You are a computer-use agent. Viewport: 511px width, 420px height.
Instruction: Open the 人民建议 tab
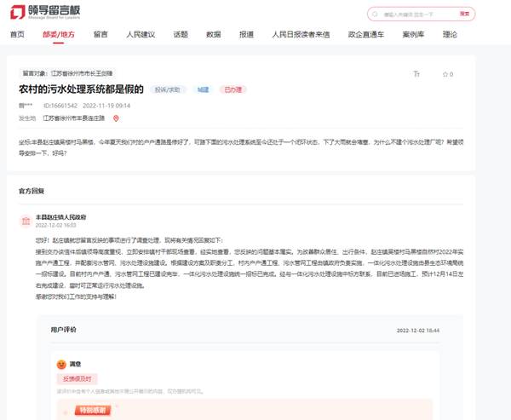click(141, 34)
